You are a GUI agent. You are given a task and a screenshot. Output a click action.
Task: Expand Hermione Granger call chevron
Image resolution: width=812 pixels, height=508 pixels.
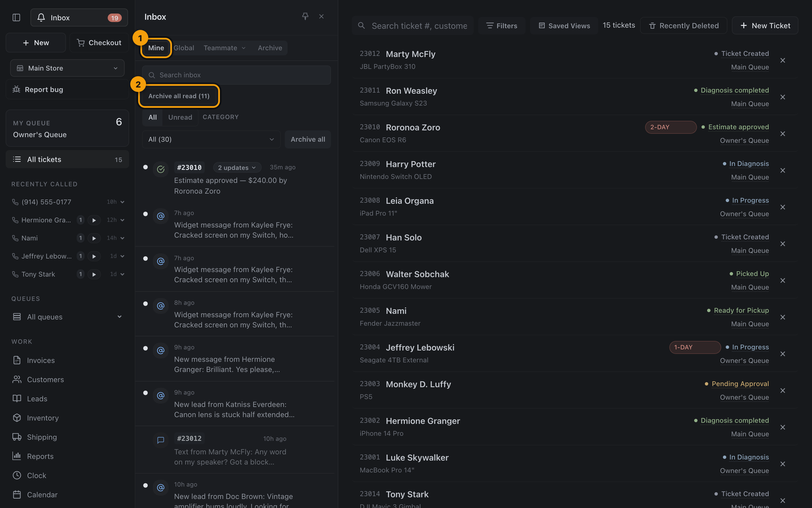[x=122, y=220]
